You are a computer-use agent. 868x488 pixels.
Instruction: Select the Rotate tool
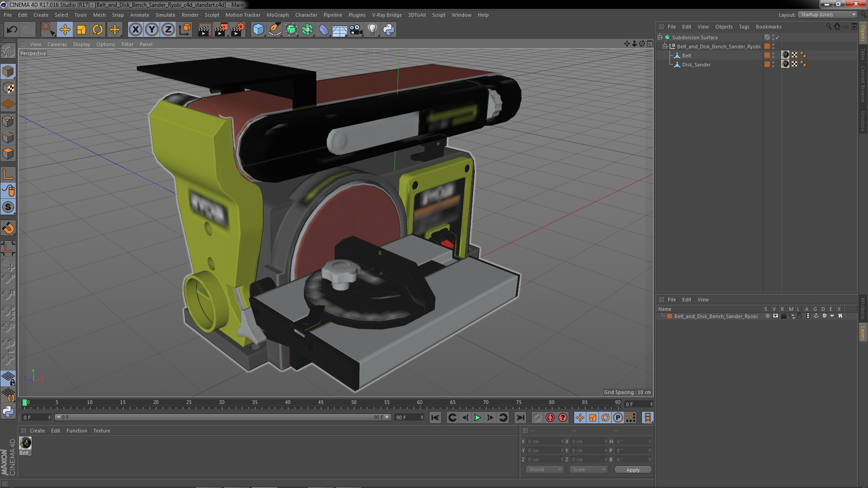[x=98, y=30]
